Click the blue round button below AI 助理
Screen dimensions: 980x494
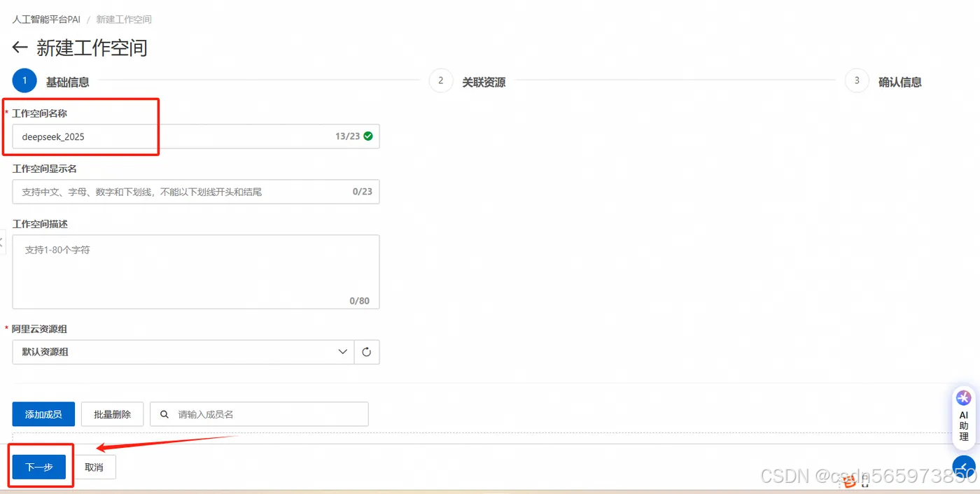click(x=964, y=467)
